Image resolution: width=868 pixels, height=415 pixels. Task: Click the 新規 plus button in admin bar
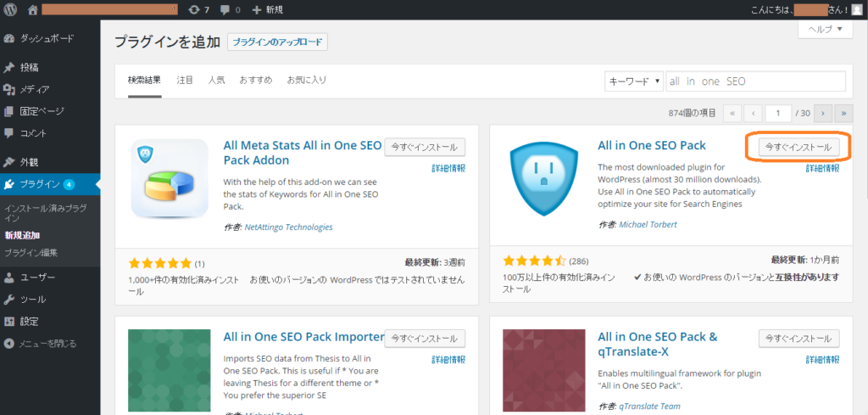tap(267, 9)
